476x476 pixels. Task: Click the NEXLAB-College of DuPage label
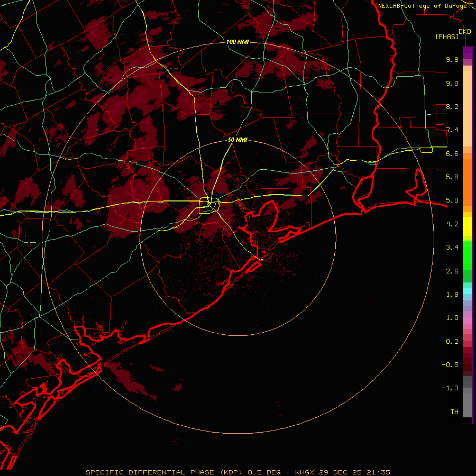(x=423, y=6)
